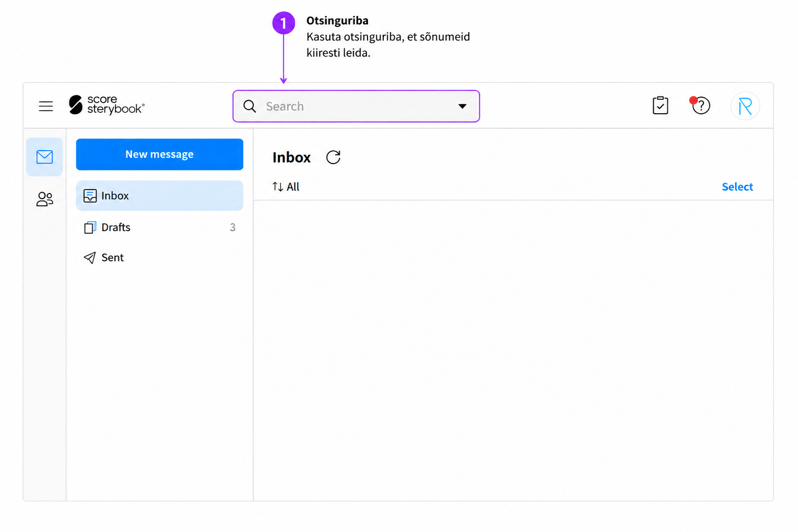Open the user profile avatar
Viewport: 798px width, 532px height.
point(745,106)
